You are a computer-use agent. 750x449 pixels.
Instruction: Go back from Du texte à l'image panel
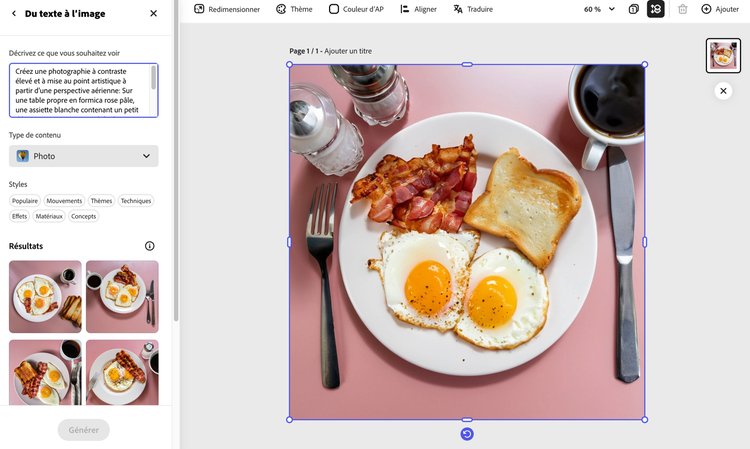point(14,13)
